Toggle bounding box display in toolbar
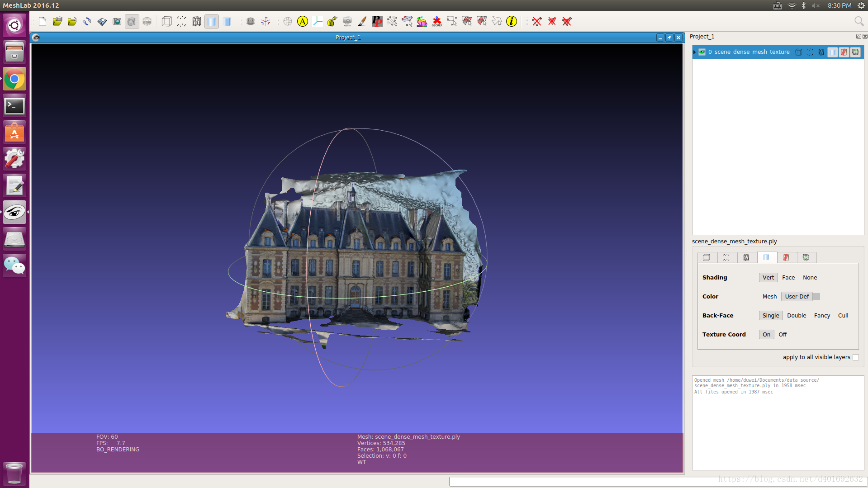Image resolution: width=868 pixels, height=488 pixels. (x=167, y=21)
